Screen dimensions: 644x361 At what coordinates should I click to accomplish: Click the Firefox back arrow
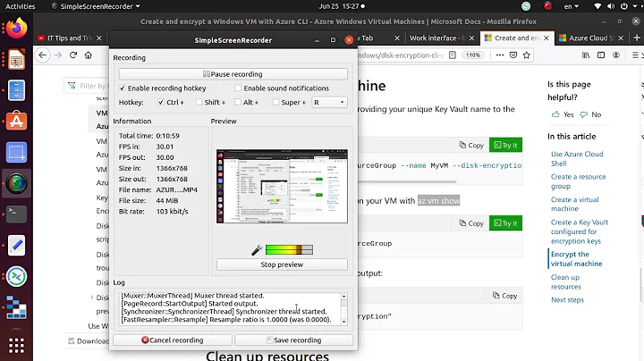click(x=43, y=55)
